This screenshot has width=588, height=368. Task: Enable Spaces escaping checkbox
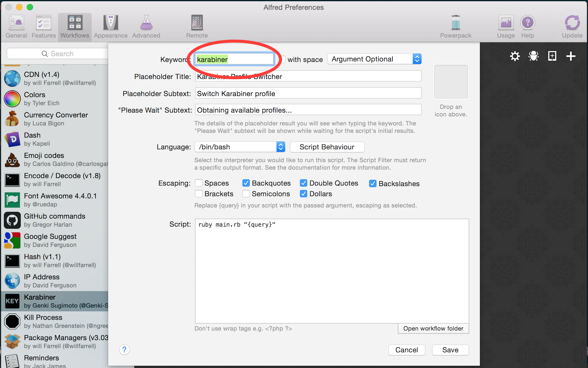pos(199,183)
